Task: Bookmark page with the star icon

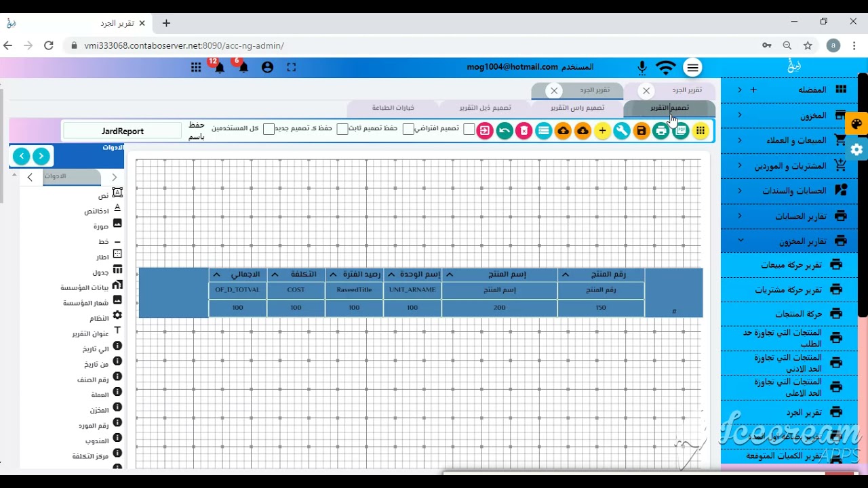Action: 808,45
